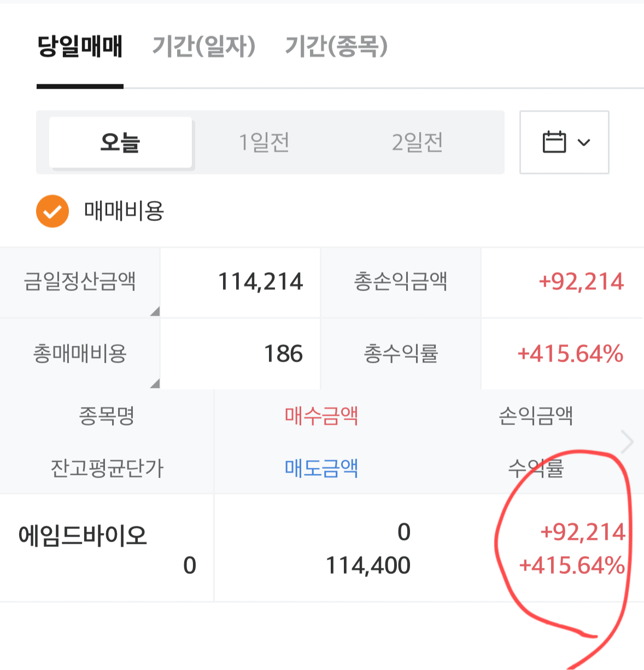This screenshot has width=644, height=670.
Task: Tap the corner triangle on 총매매비용
Action: pos(155,383)
